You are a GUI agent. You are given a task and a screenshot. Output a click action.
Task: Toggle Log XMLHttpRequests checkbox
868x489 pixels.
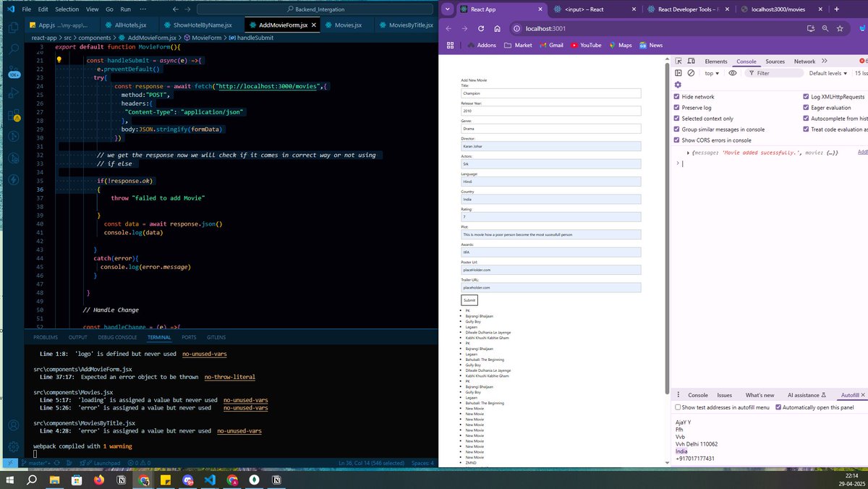807,97
